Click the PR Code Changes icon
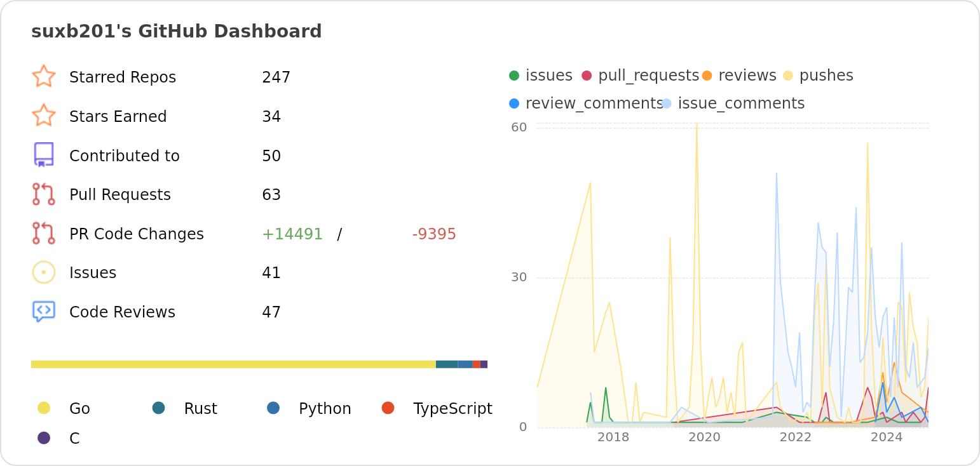The image size is (980, 466). [x=44, y=233]
